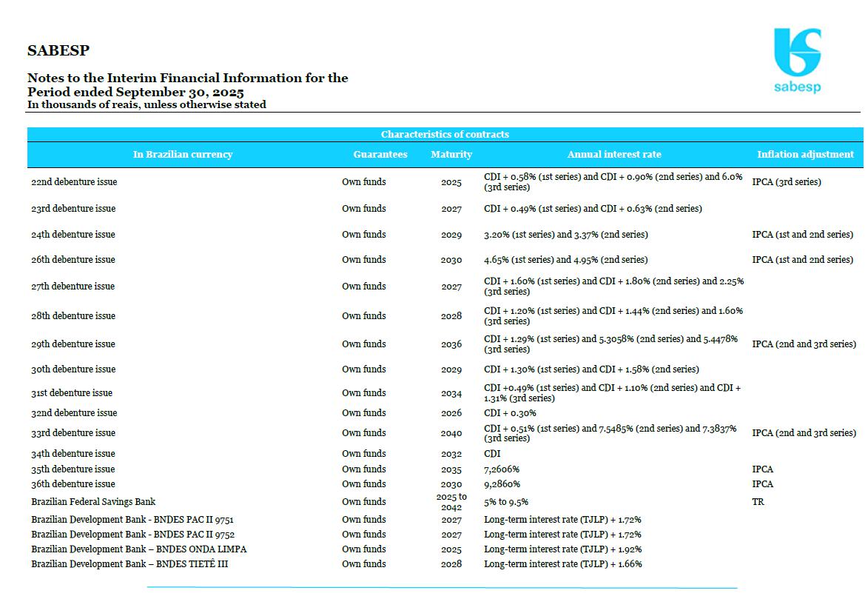Click '3.20% (1st series) and 3.37% (2nd series)'
This screenshot has width=868, height=599.
566,235
